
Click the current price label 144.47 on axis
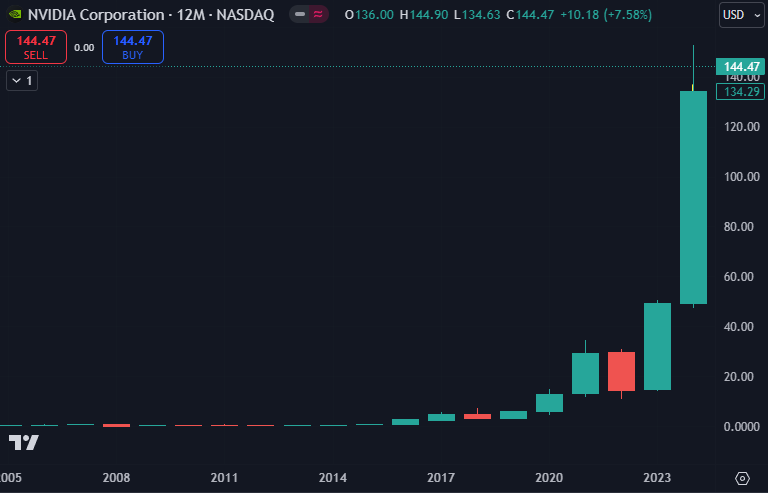point(740,67)
